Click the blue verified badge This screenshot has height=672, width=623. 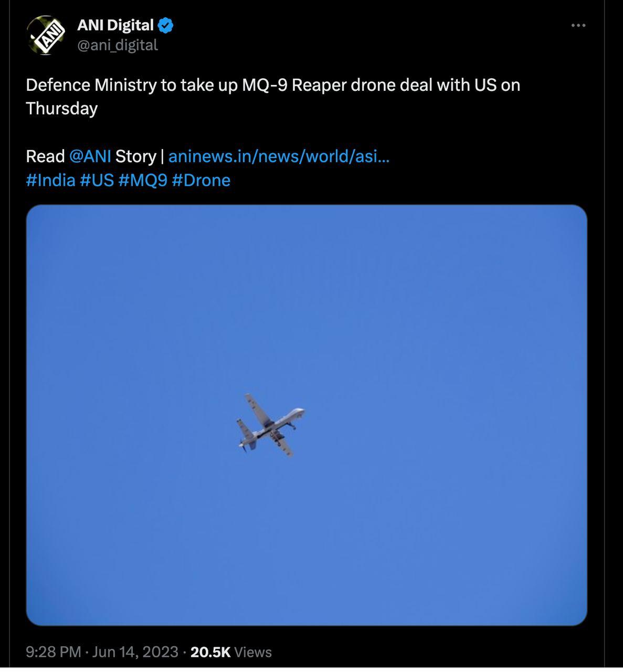[165, 25]
